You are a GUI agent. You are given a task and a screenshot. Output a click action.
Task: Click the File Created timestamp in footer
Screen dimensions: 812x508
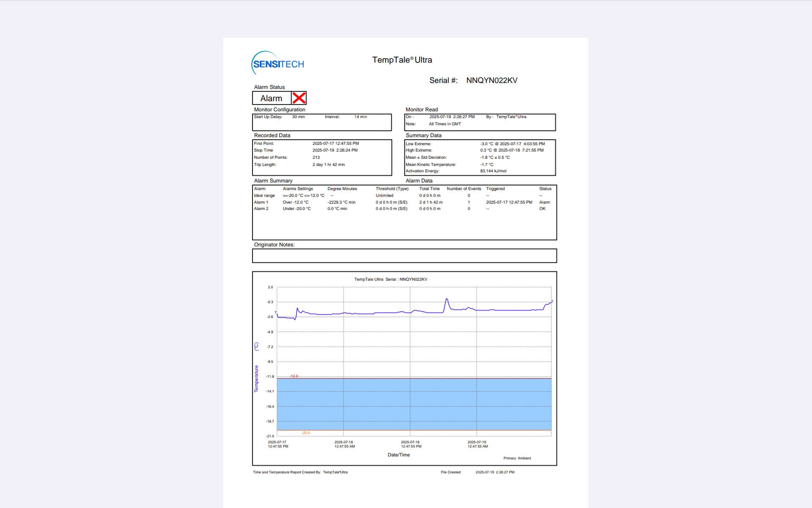click(495, 472)
